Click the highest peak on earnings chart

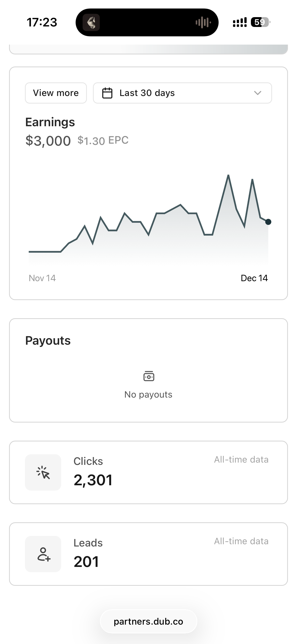228,175
